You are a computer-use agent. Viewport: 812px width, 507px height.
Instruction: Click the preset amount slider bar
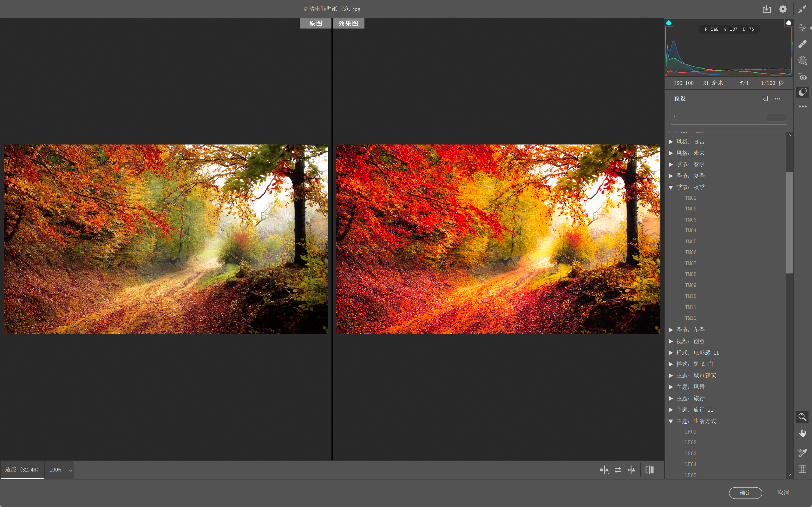pos(729,125)
